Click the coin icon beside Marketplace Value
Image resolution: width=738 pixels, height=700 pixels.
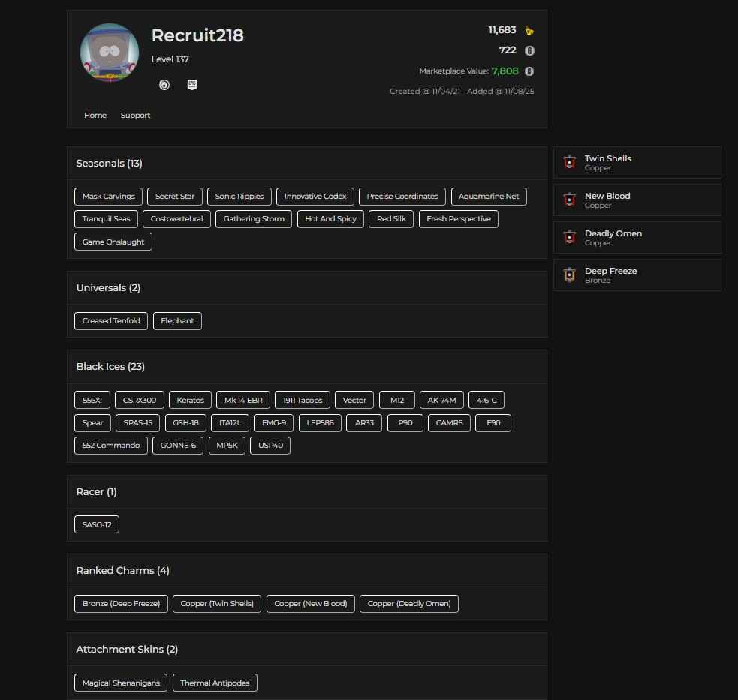[529, 71]
